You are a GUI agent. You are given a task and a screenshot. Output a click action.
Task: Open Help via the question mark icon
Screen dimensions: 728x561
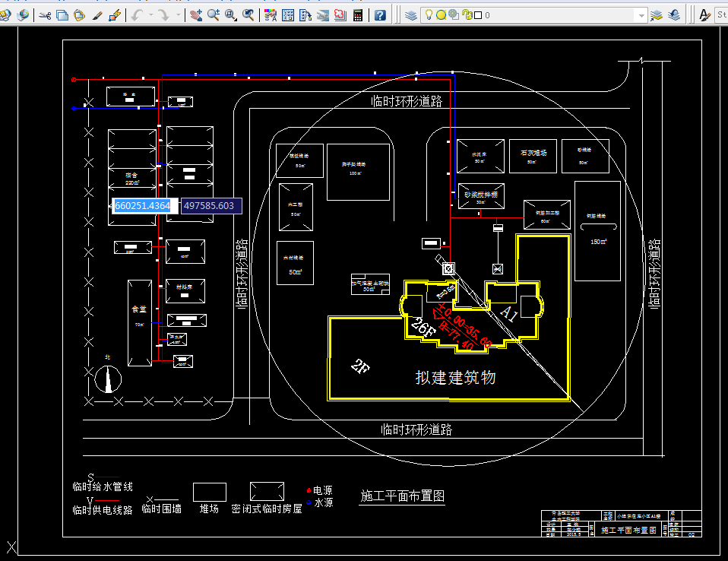point(379,14)
